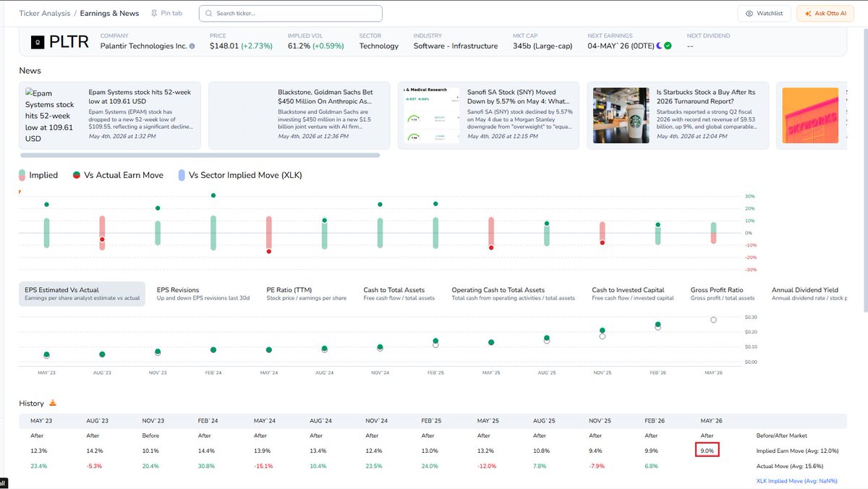Toggle the Vs Sector Implied Move (XLK) legend
Screen dimensions: 868x489
tap(239, 175)
